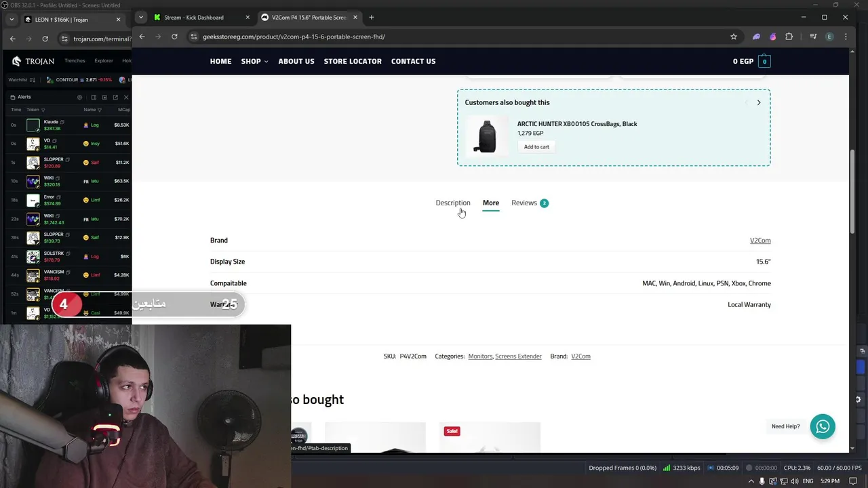Screen dimensions: 868x488
Task: Open the Screens Extender category link
Action: 518,356
